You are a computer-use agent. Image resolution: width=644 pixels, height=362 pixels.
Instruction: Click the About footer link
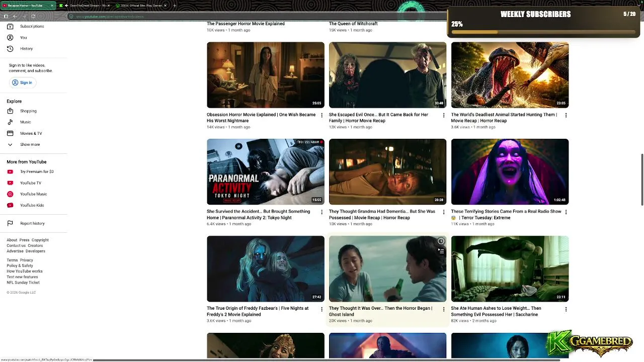pos(12,240)
